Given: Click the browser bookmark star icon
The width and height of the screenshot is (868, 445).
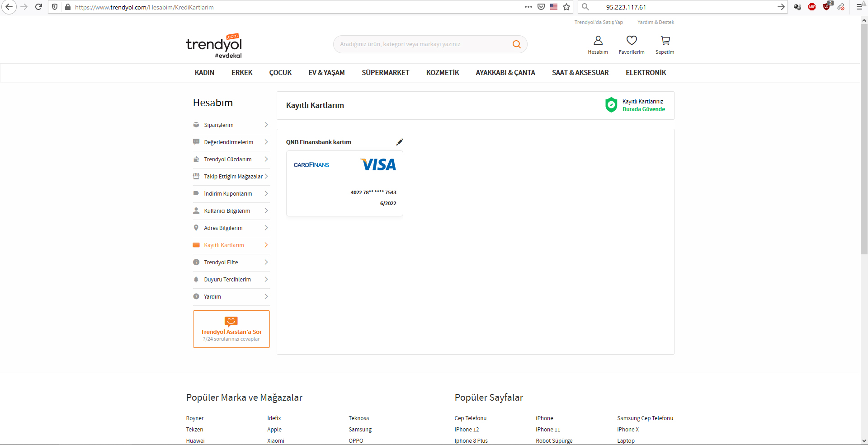Looking at the screenshot, I should click(x=566, y=7).
